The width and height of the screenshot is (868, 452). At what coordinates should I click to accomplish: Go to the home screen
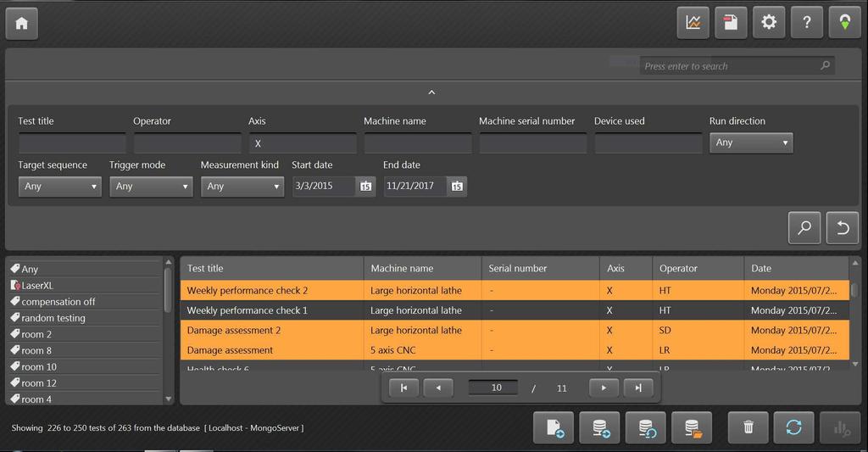(21, 23)
